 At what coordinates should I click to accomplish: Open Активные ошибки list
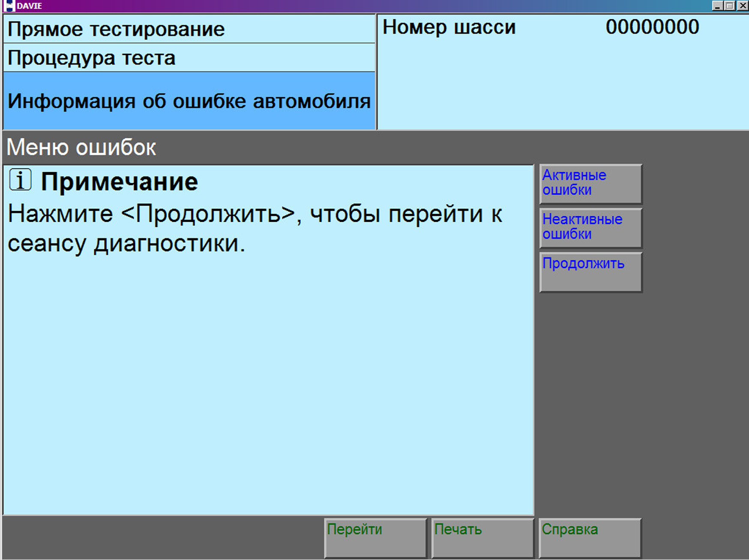point(590,184)
